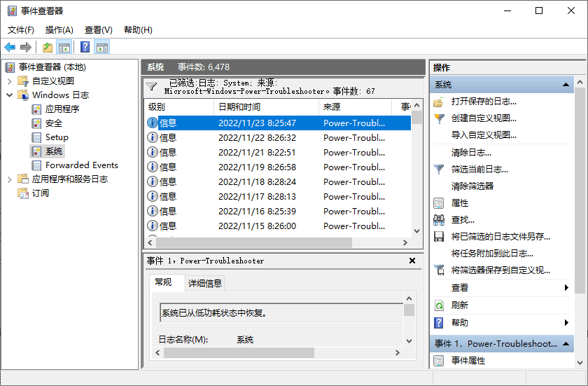This screenshot has height=386, width=588.
Task: Click the Forwarded Events log icon
Action: click(x=36, y=165)
